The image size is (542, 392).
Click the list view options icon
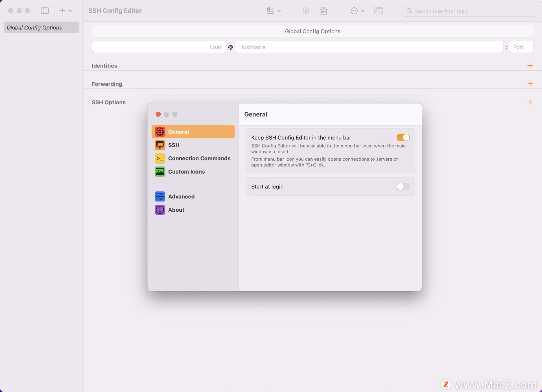[x=270, y=11]
